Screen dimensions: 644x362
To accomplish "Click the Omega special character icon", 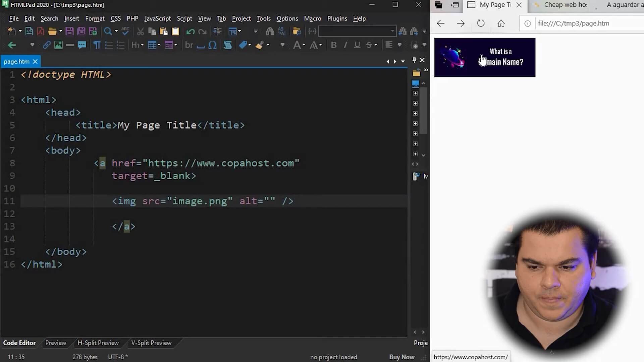I will pyautogui.click(x=212, y=45).
